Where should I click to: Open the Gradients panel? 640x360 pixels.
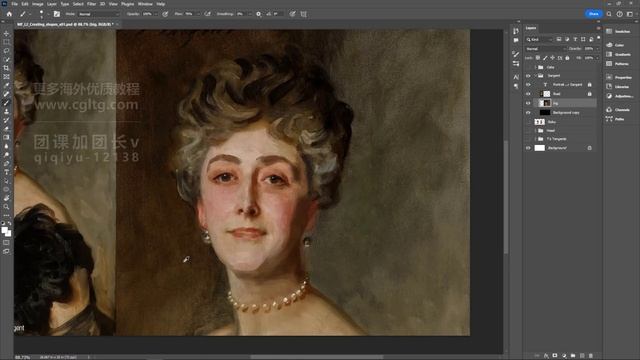619,54
